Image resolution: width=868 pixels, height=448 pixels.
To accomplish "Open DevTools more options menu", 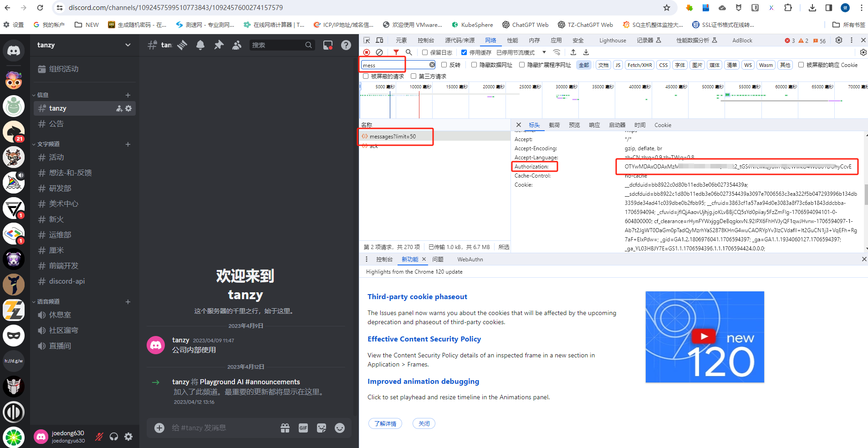I will pyautogui.click(x=852, y=40).
